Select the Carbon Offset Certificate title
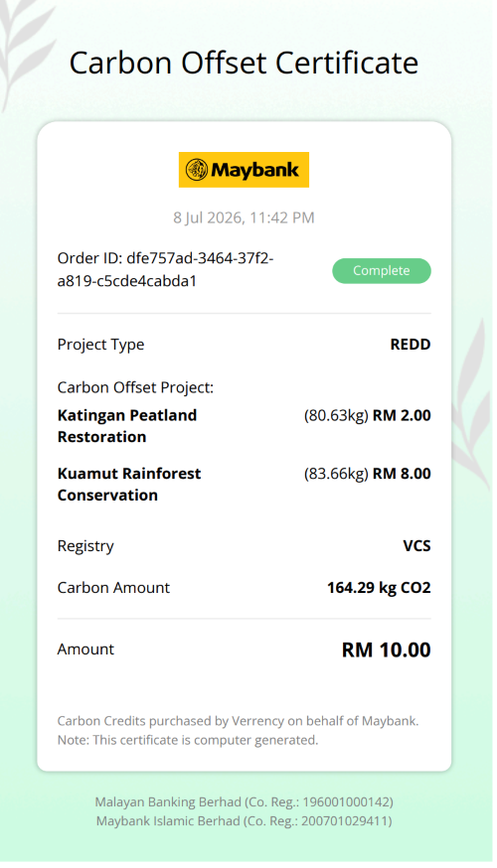This screenshot has height=868, width=497. (244, 63)
